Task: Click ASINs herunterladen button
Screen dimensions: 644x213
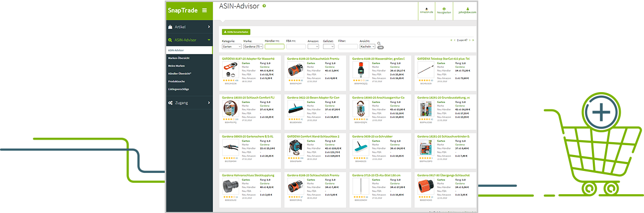Action: (x=236, y=32)
